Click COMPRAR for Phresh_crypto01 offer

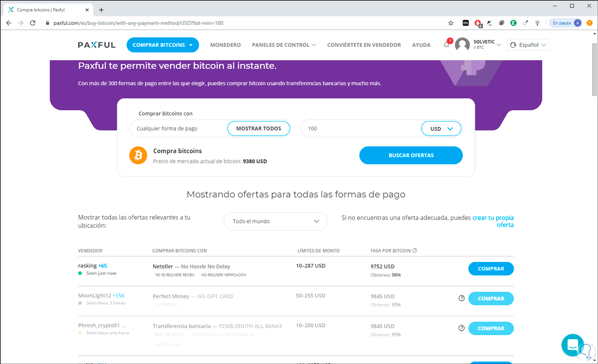click(491, 329)
